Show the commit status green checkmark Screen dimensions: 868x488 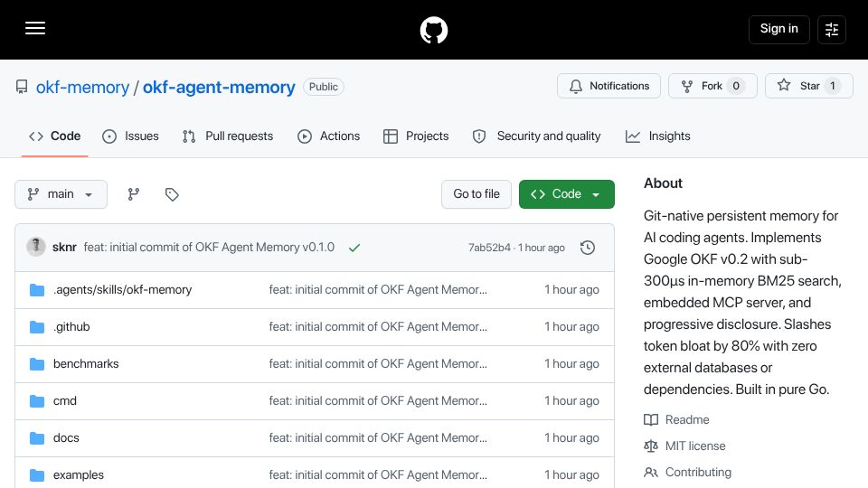pyautogui.click(x=354, y=248)
